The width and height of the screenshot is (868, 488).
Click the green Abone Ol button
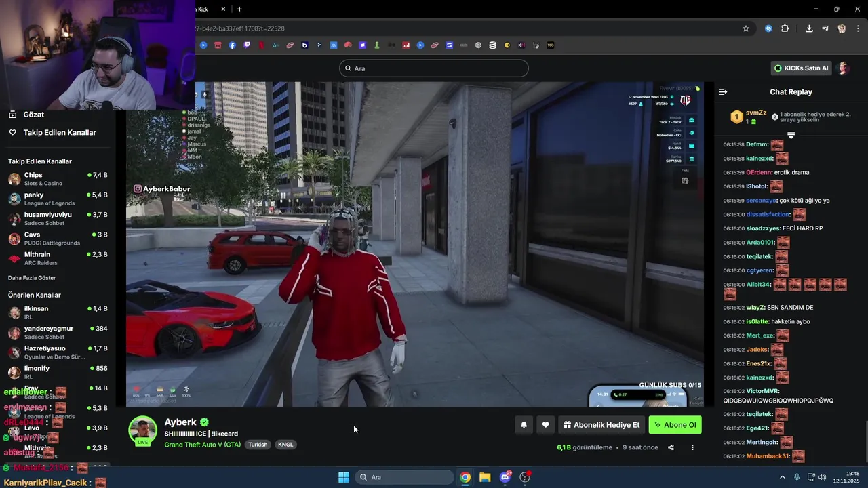(x=675, y=425)
